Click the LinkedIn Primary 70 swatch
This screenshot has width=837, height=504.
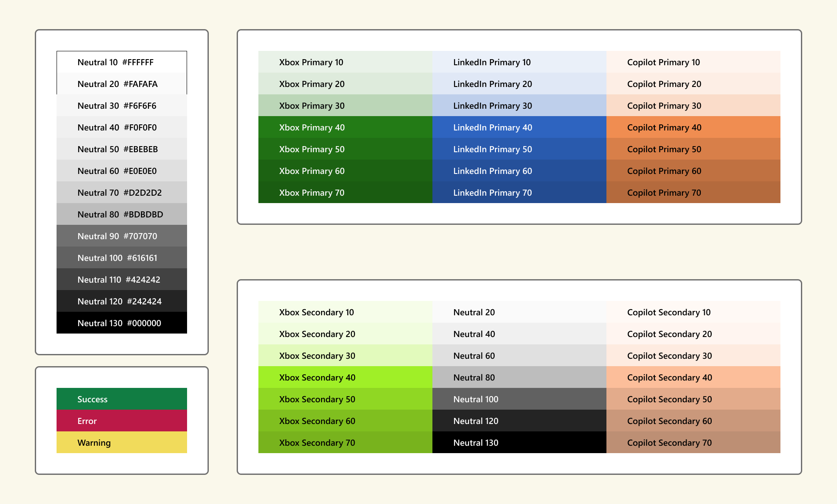coord(519,193)
